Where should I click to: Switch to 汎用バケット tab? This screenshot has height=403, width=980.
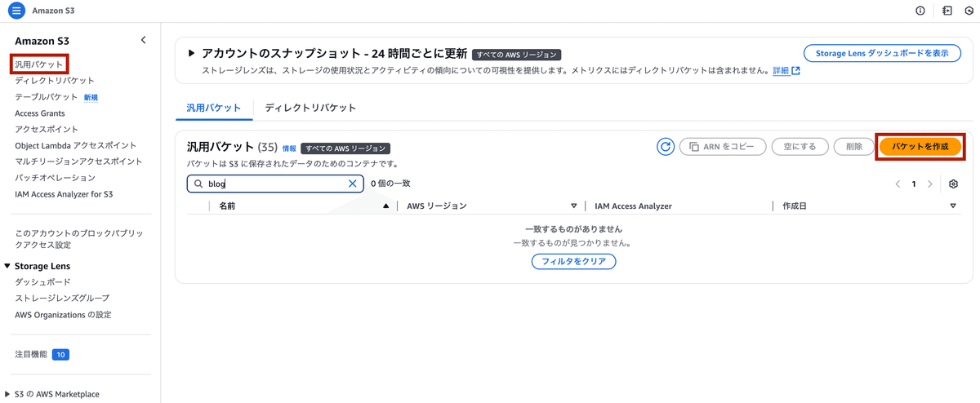pyautogui.click(x=214, y=108)
